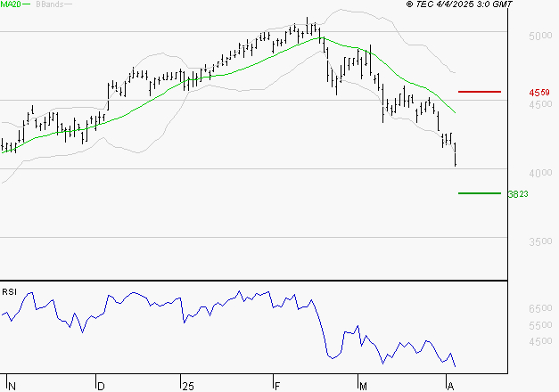Image resolution: width=559 pixels, height=392 pixels.
Task: Select the 25 year marker
Action: click(x=188, y=386)
